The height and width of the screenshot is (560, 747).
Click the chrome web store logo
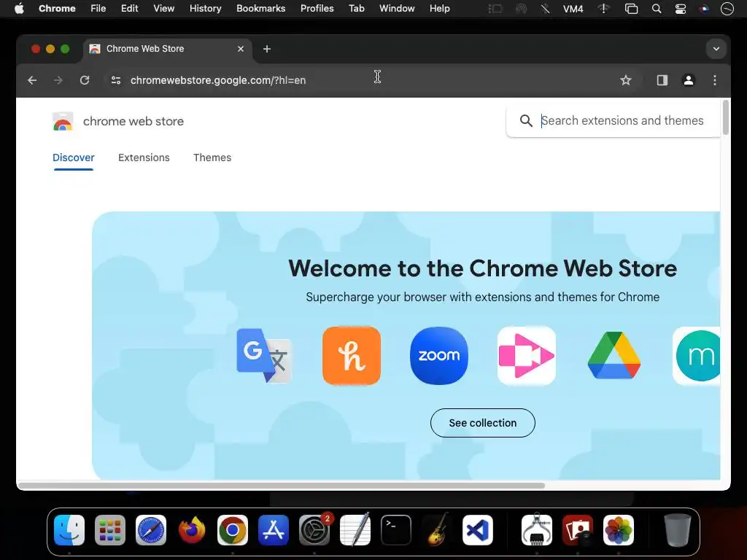[63, 122]
